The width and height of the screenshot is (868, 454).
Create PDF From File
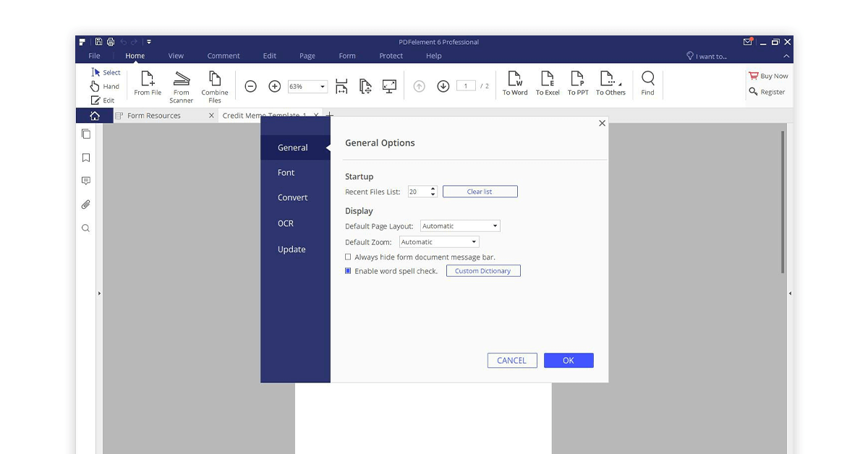[148, 83]
